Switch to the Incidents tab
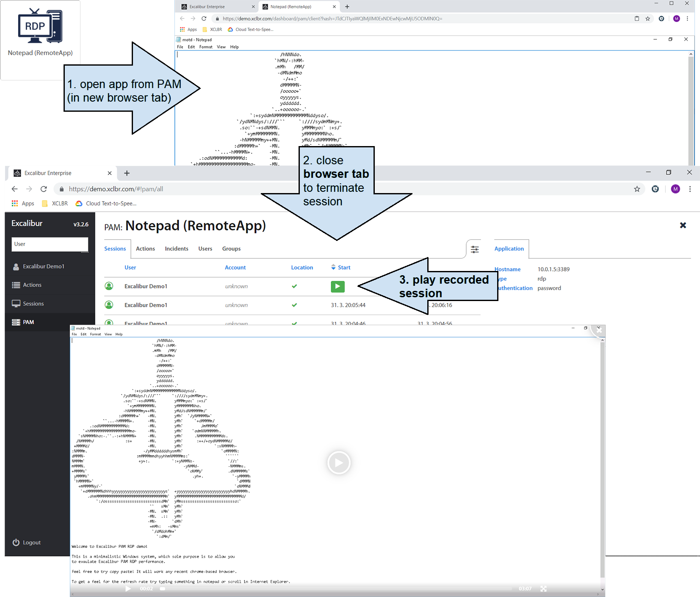Screen dimensions: 700x597 (176, 249)
